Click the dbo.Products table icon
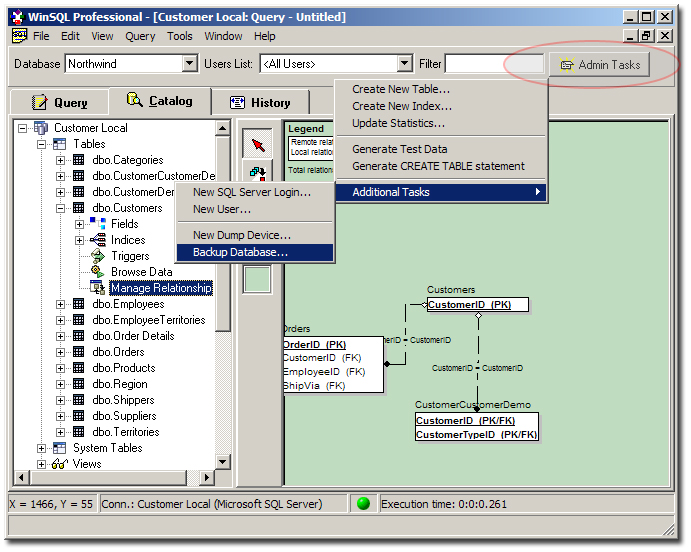 pyautogui.click(x=78, y=368)
